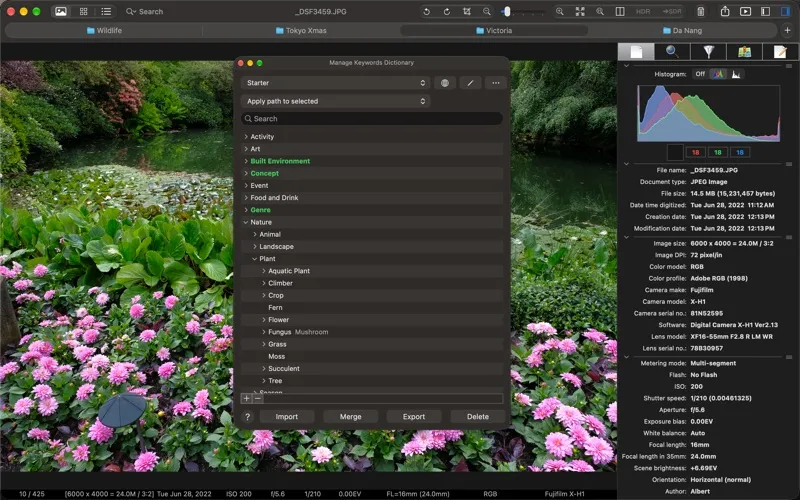Viewport: 800px width, 500px height.
Task: Toggle the left sidebar panel
Action: (x=765, y=11)
